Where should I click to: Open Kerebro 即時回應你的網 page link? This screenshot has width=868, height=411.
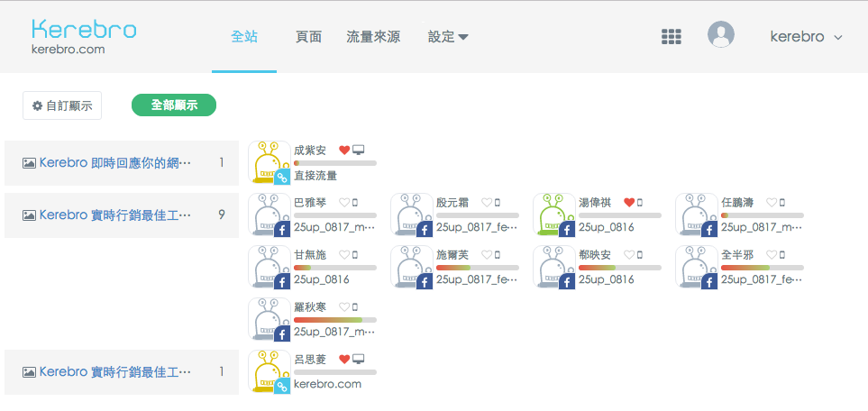(115, 163)
